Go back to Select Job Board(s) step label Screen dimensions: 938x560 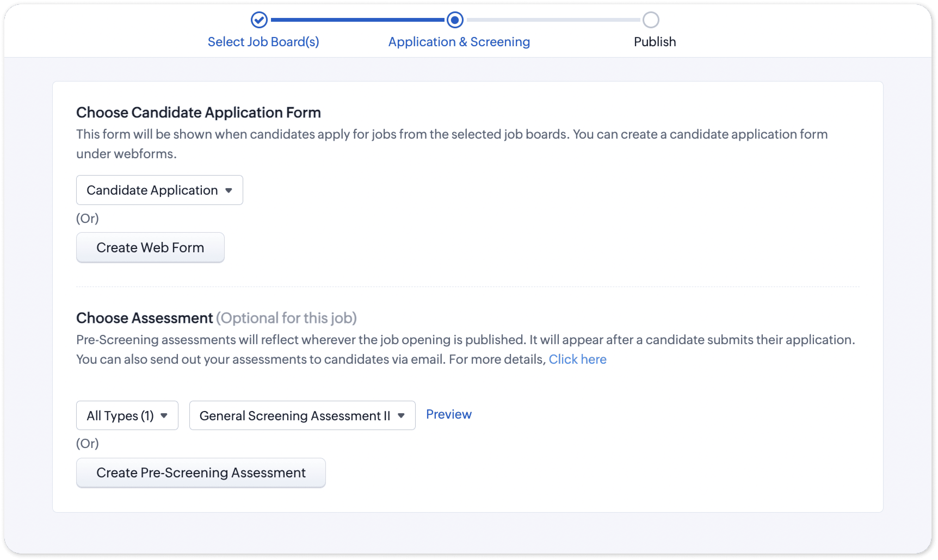(x=263, y=42)
